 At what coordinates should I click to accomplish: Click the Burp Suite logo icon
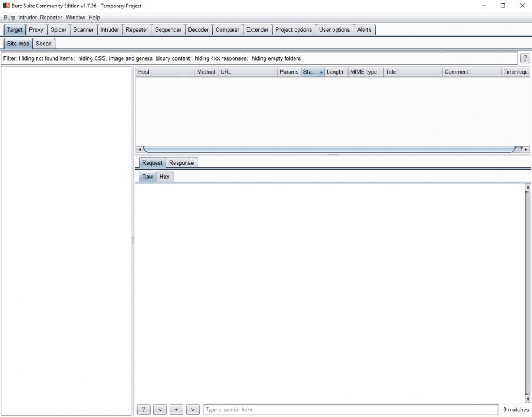pos(6,6)
